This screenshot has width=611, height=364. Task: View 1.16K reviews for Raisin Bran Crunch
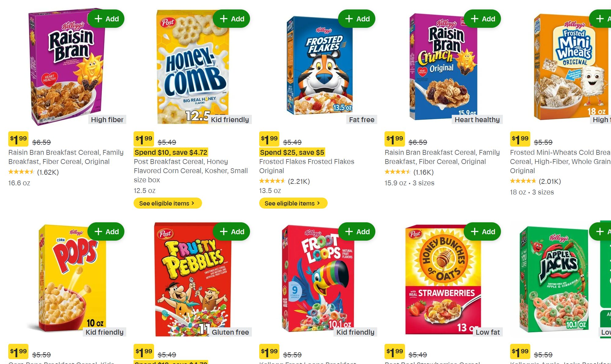coord(423,172)
